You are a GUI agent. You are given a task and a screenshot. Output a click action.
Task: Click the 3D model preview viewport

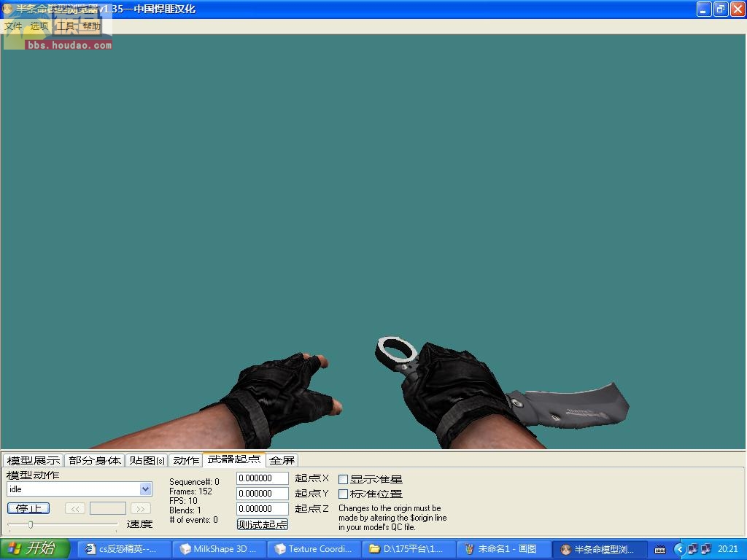[373, 241]
